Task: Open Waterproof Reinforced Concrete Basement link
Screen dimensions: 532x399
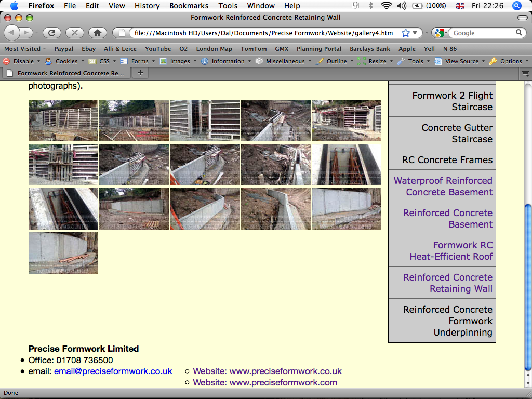Action: 443,186
